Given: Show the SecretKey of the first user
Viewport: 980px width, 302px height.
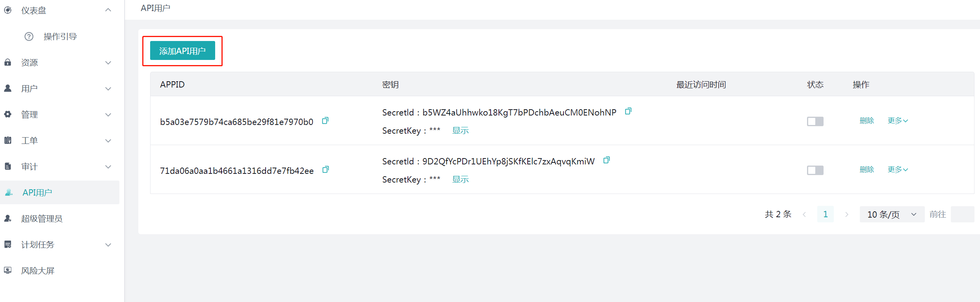Looking at the screenshot, I should [x=460, y=130].
